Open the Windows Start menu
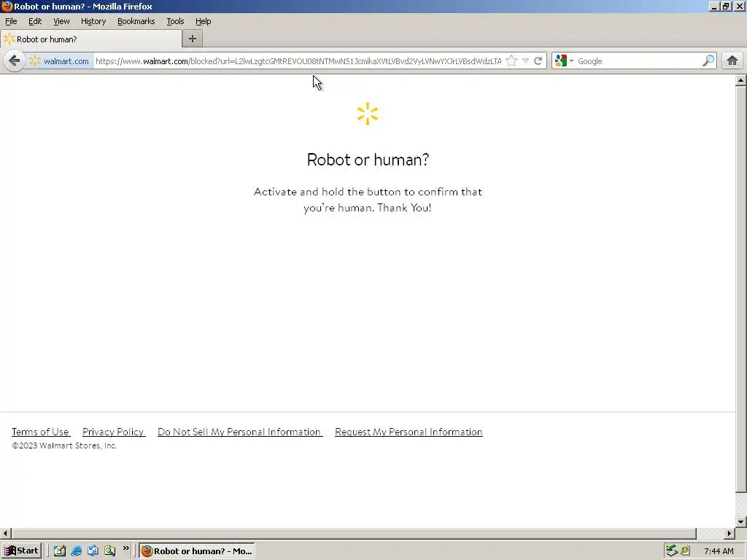Image resolution: width=747 pixels, height=560 pixels. pos(21,551)
